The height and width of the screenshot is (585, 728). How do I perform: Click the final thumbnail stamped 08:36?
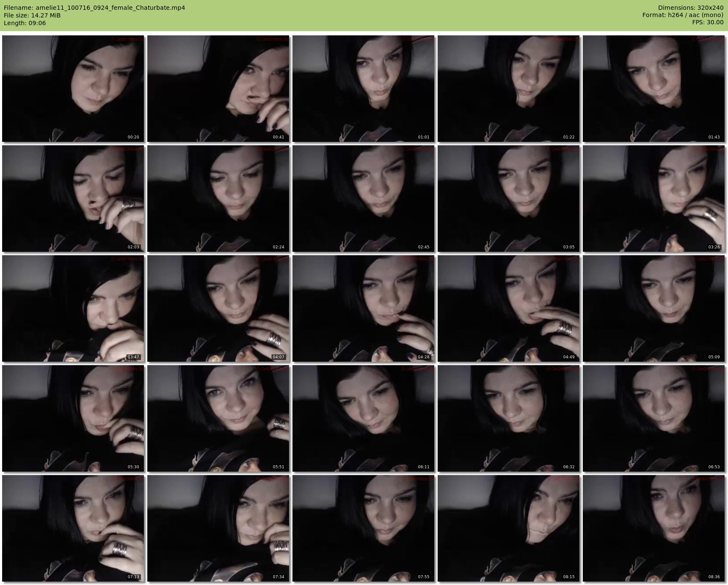(x=653, y=528)
